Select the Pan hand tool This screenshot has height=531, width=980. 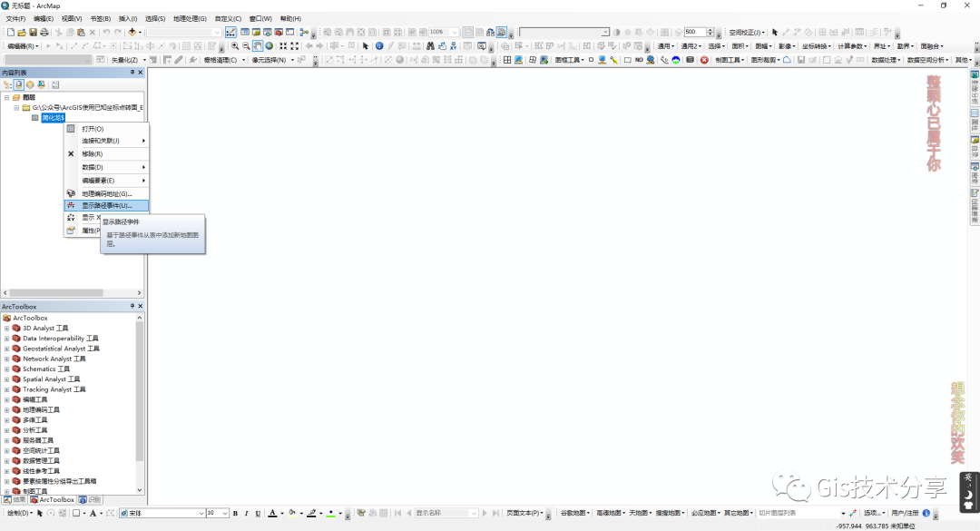[x=258, y=45]
